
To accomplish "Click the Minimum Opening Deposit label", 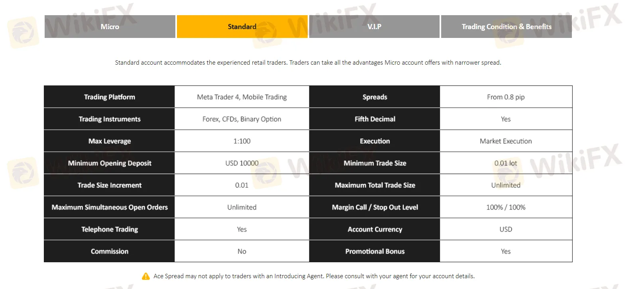I will click(110, 163).
